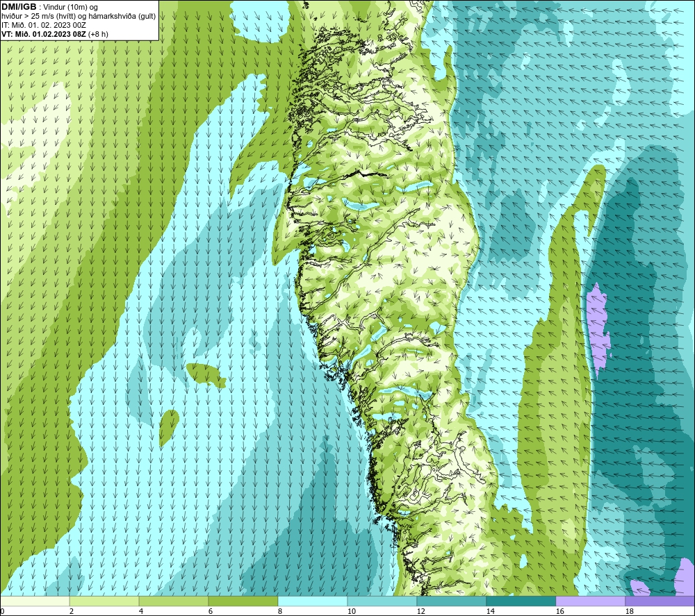This screenshot has height=616, width=695.
Task: Click the legend scale value "0"
Action: point(2,611)
